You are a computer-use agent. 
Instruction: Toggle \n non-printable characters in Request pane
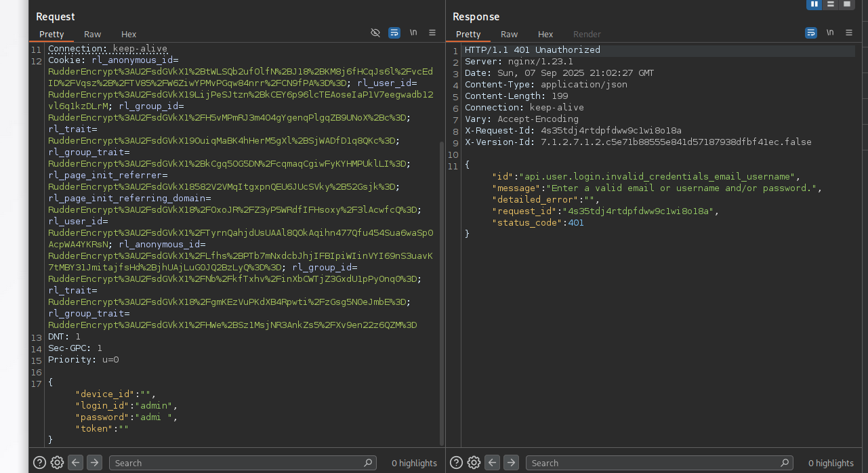(413, 33)
